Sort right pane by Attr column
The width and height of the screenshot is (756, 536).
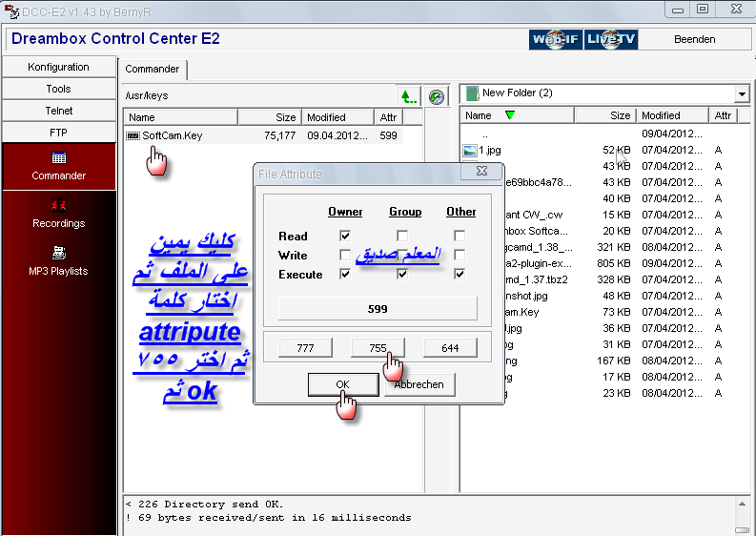(723, 115)
